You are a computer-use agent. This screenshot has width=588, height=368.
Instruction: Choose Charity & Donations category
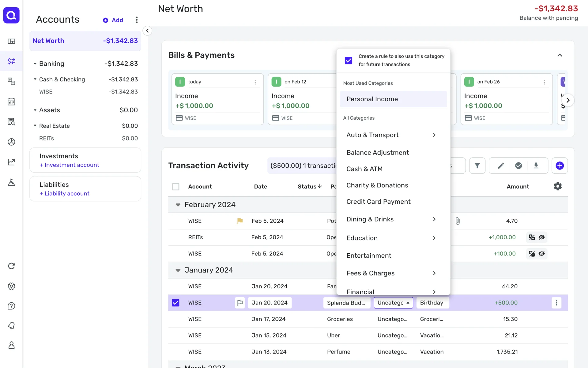(x=377, y=185)
